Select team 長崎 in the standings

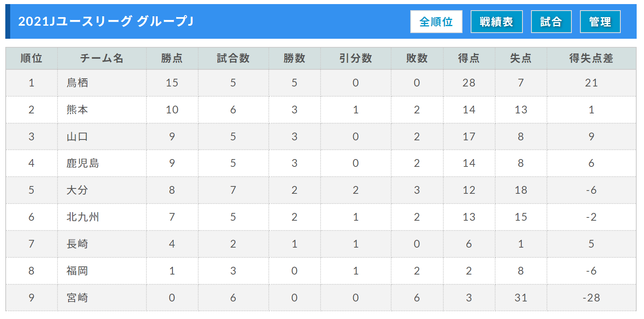pos(77,244)
